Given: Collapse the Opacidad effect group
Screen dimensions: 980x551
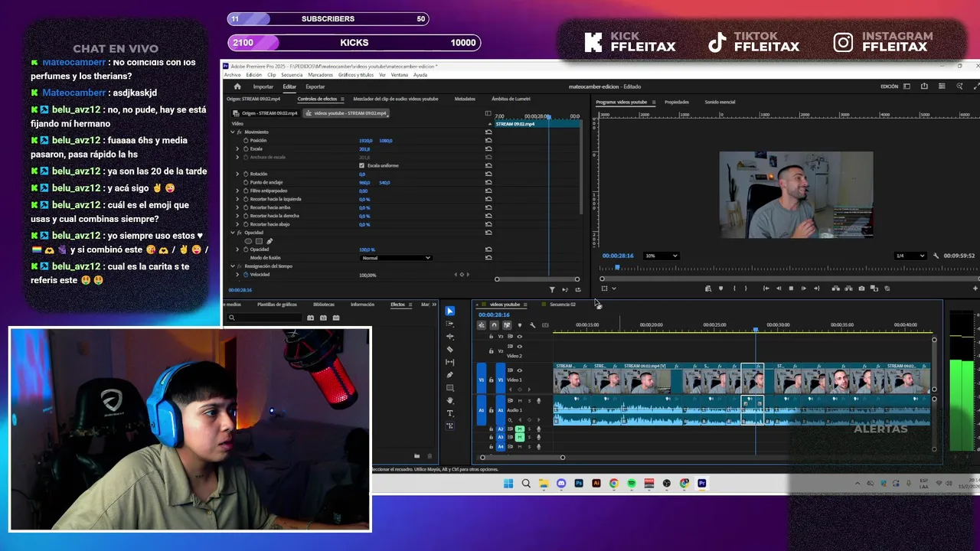Looking at the screenshot, I should point(233,233).
